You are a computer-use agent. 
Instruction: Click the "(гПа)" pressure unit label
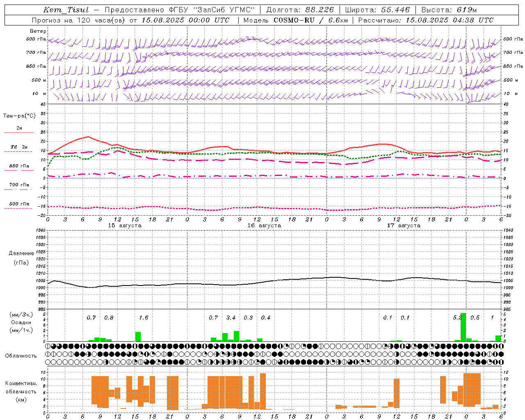21,262
